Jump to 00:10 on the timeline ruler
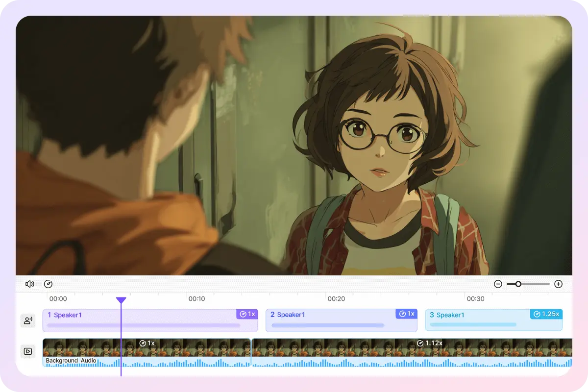This screenshot has height=392, width=588. [196, 298]
